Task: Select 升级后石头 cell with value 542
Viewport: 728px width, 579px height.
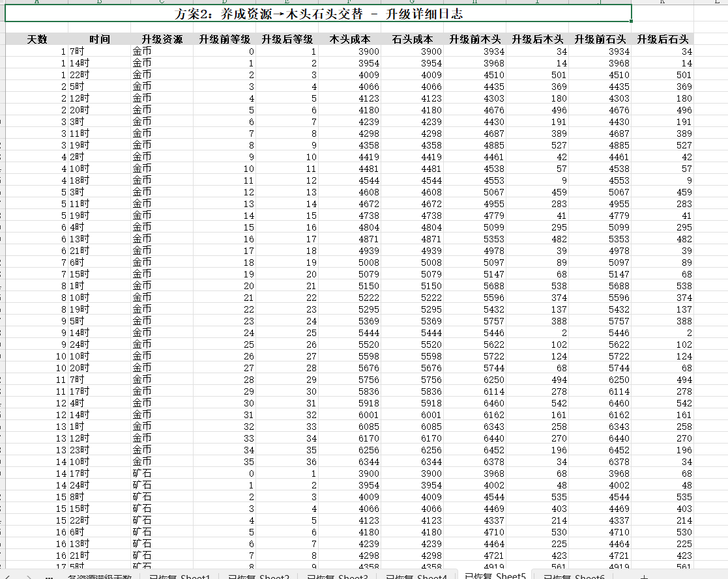Action: [663, 403]
